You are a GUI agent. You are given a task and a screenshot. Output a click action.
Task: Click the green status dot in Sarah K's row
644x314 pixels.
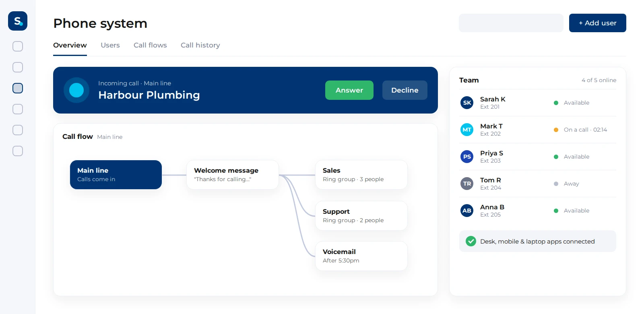[x=556, y=103]
